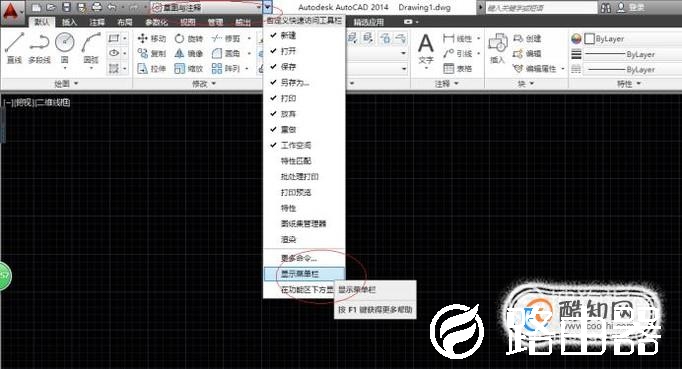Open the 草图与注释 workspace dropdown
This screenshot has height=369, width=682.
pyautogui.click(x=207, y=7)
